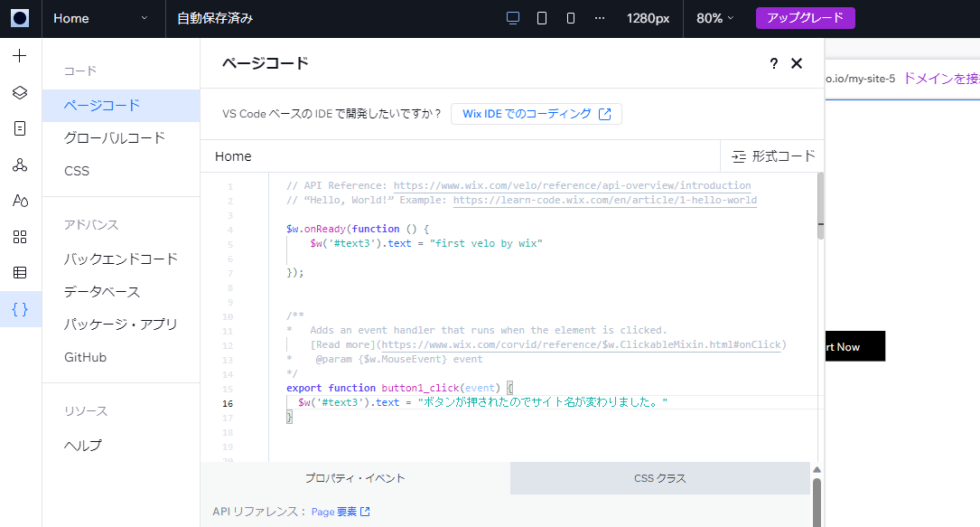Viewport: 980px width, 527px height.
Task: Enable desktop view mode toggle
Action: 513,17
